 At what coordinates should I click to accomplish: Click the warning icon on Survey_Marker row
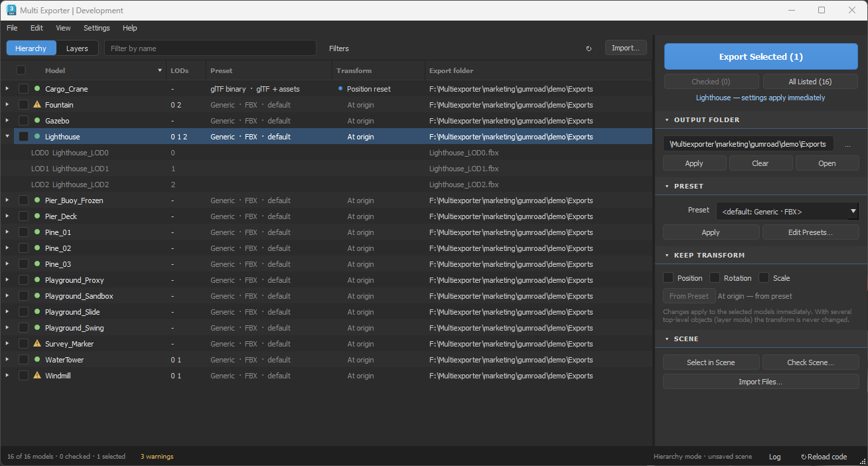pyautogui.click(x=37, y=344)
